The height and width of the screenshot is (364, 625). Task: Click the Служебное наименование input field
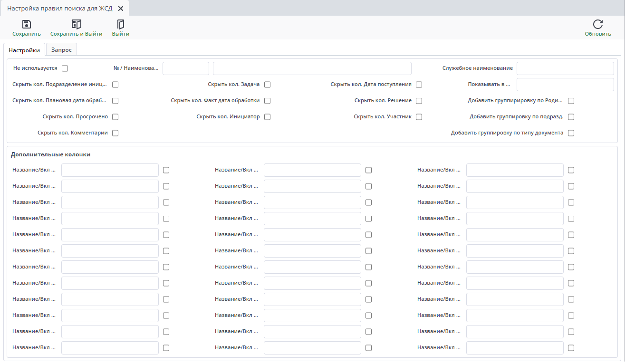(565, 68)
